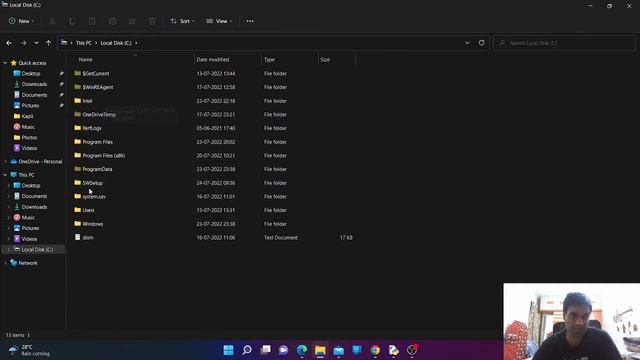
Task: Select the $WinREAgent folder
Action: click(98, 87)
